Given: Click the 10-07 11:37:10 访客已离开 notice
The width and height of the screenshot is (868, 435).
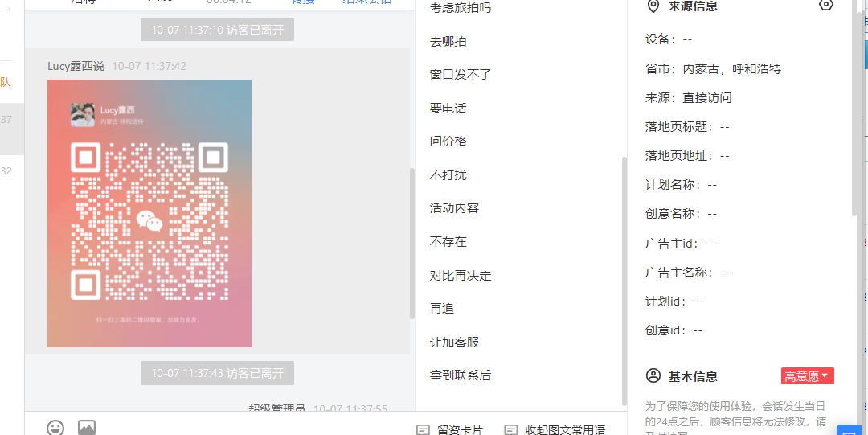Looking at the screenshot, I should (217, 30).
